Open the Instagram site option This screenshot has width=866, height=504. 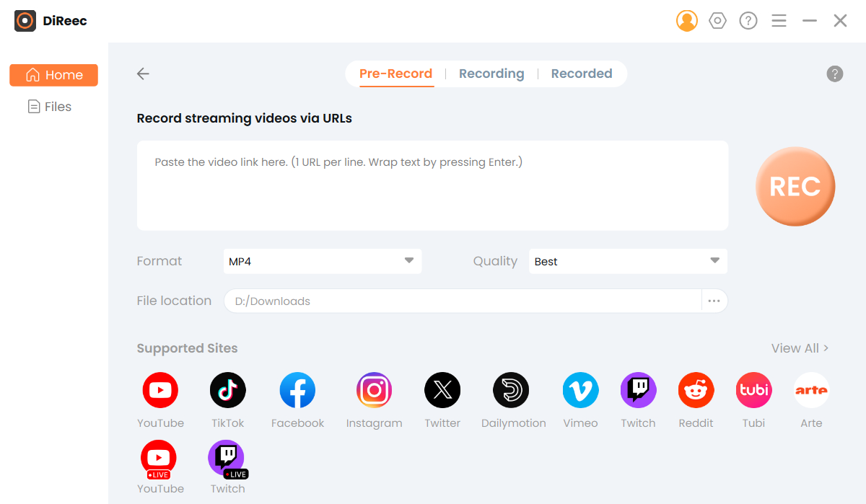[374, 389]
